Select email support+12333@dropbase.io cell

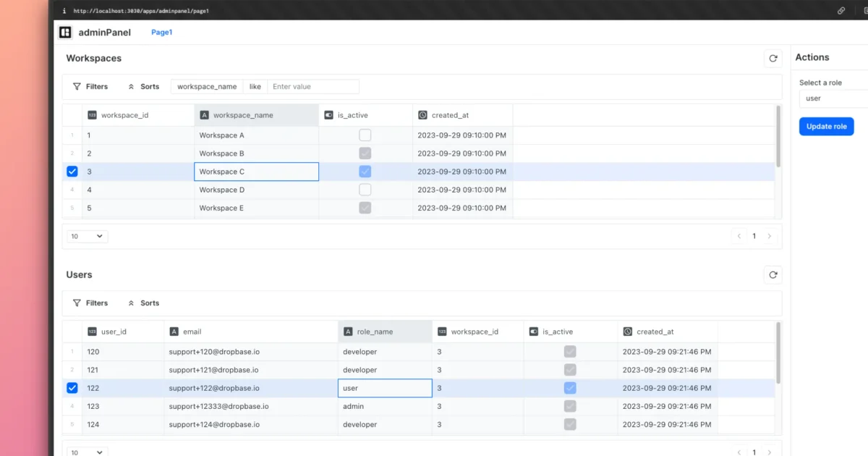pos(251,406)
